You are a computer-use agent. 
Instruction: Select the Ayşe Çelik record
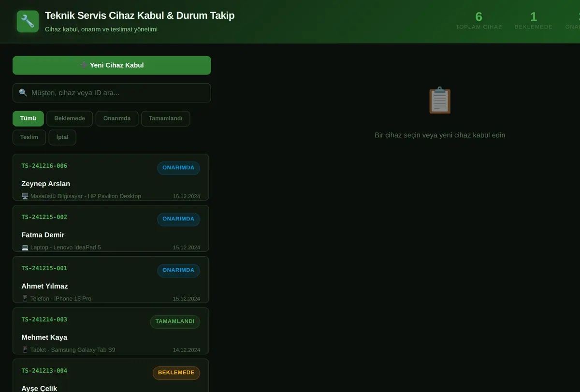[111, 376]
